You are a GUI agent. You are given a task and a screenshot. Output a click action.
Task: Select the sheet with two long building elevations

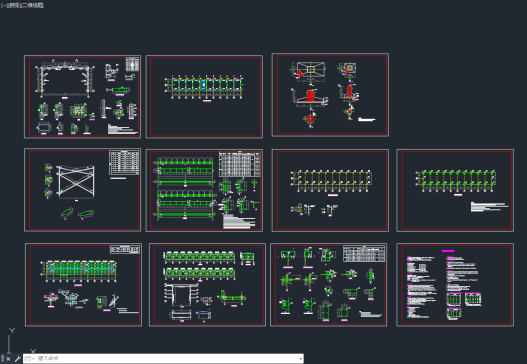tap(207, 285)
